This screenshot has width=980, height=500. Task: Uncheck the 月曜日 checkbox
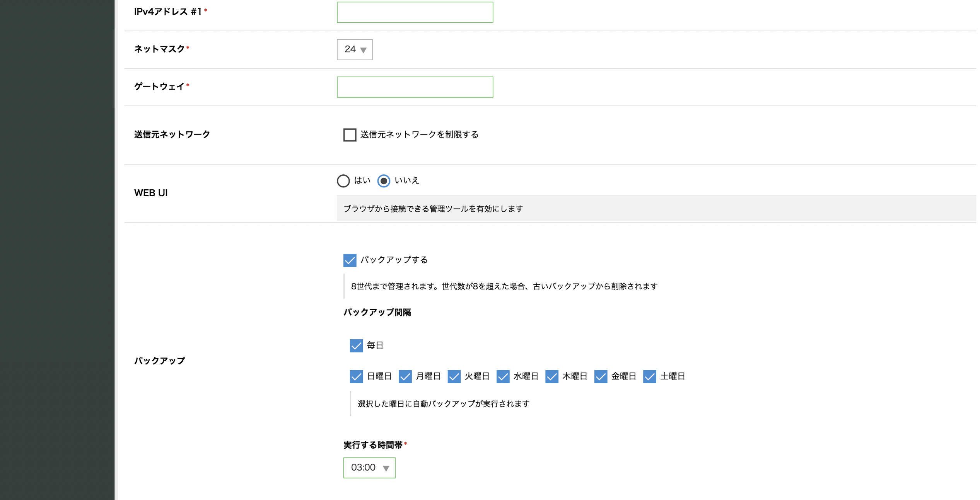405,376
